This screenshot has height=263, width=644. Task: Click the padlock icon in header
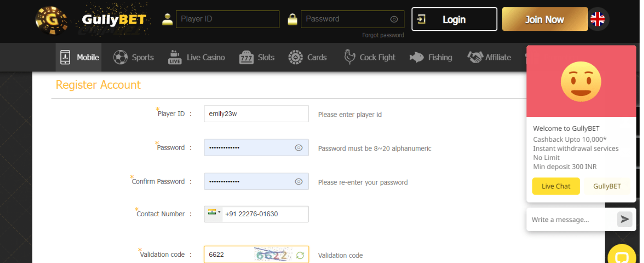[292, 19]
